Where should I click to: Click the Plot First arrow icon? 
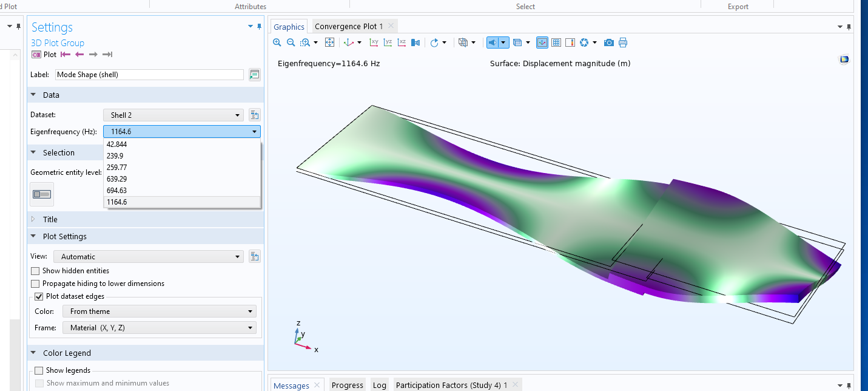pos(66,55)
